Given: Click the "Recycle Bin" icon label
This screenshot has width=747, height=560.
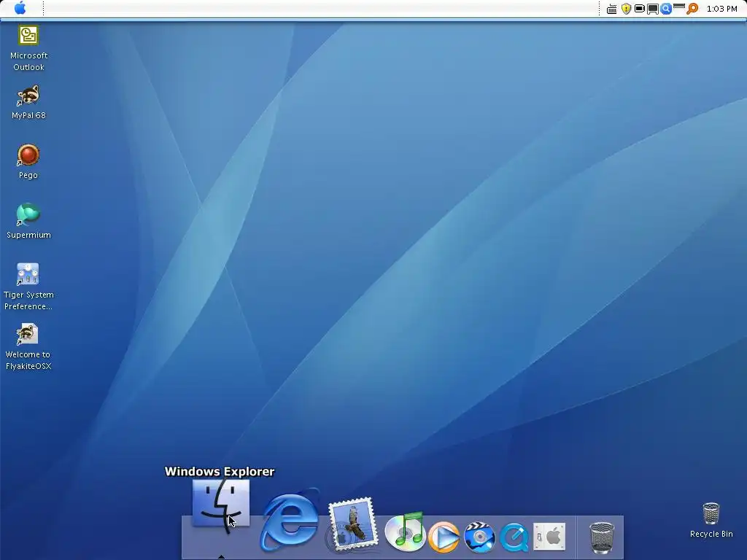Looking at the screenshot, I should click(711, 534).
